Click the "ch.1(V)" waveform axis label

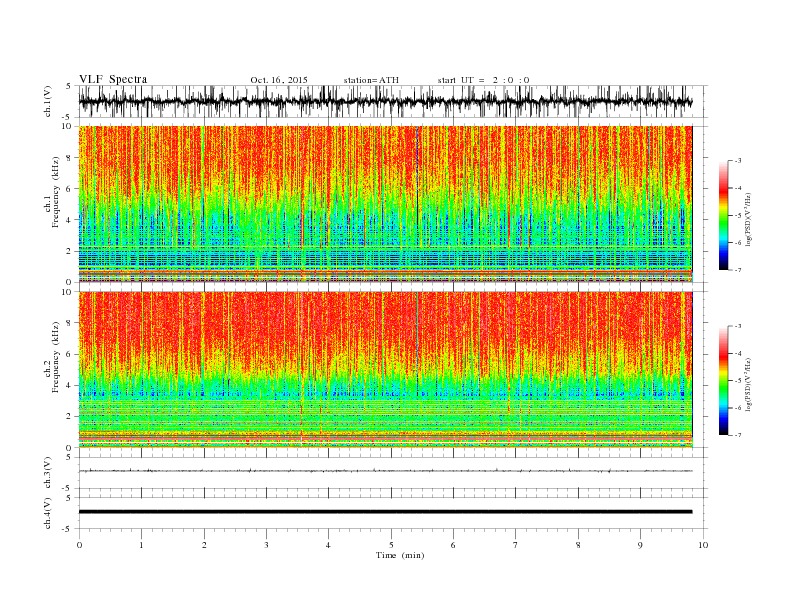48,102
